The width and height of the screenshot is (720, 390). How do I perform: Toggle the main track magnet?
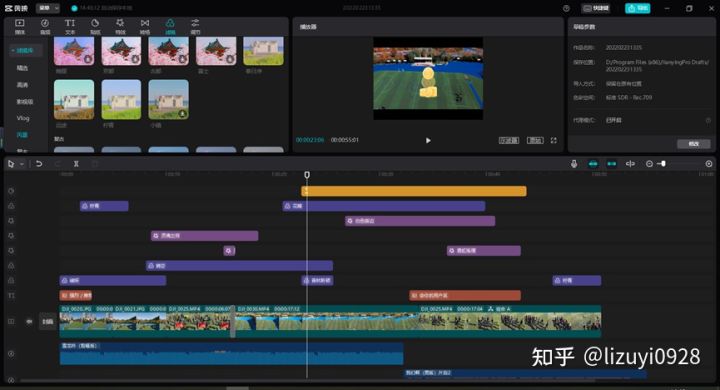[x=593, y=164]
